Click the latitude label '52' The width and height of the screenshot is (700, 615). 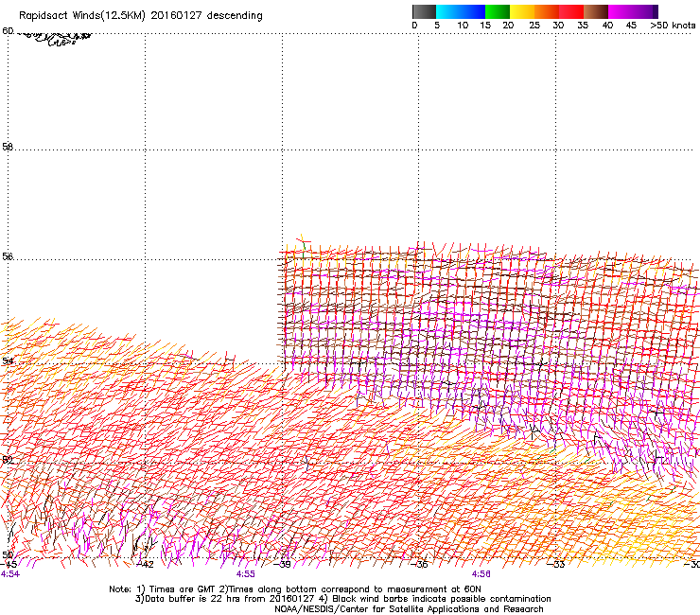(8, 460)
